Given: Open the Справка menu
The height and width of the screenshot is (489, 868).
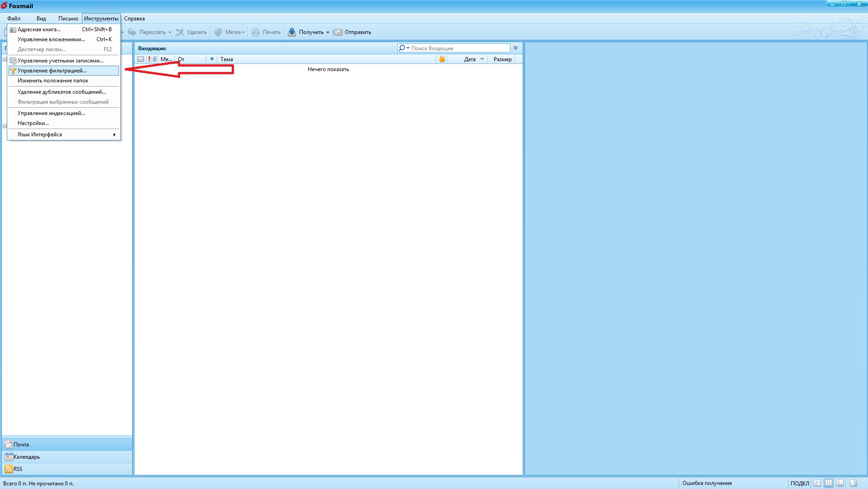Looking at the screenshot, I should (x=134, y=19).
